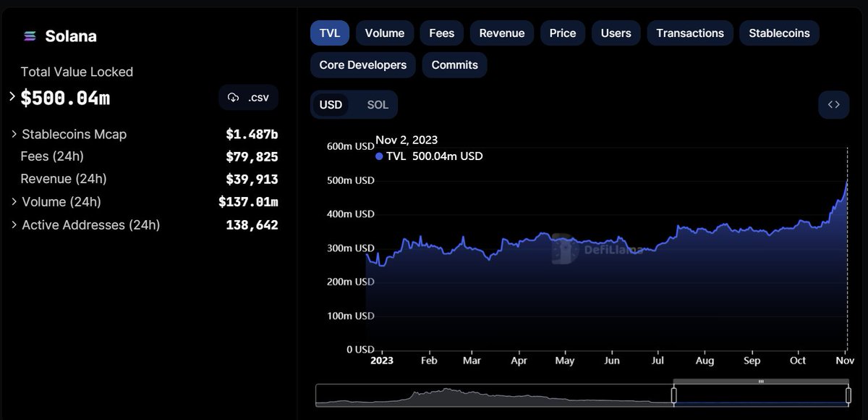Expand the Total Value Locked breakdown
Viewport: 868px width, 420px height.
click(x=12, y=96)
